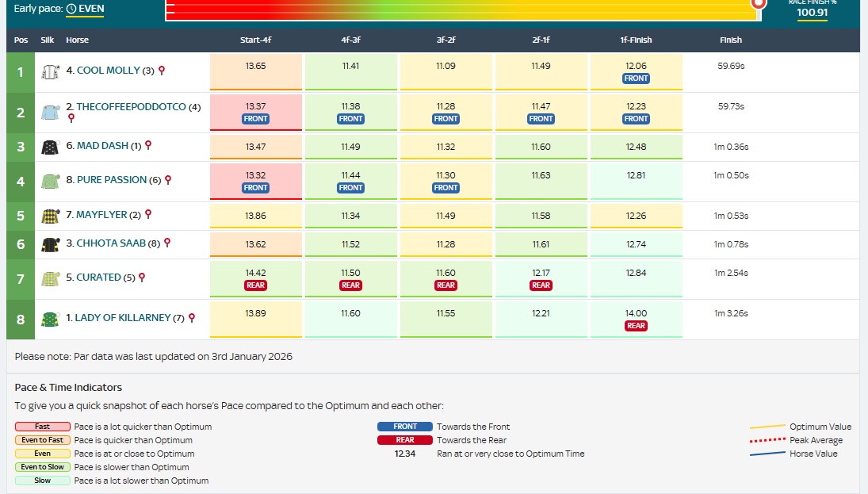This screenshot has width=868, height=494.
Task: Click Pure Passion's silk icon
Action: [51, 178]
